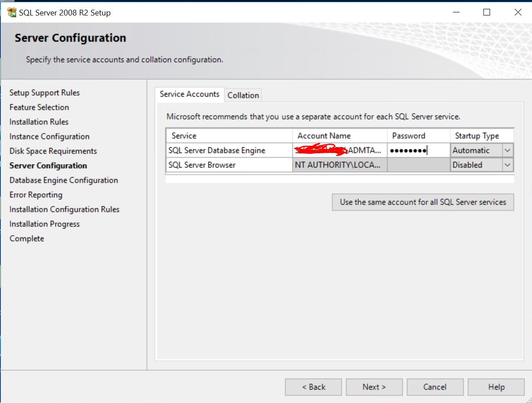Image resolution: width=532 pixels, height=403 pixels.
Task: Open Startup Type dropdown for SQL Server Browser
Action: coord(508,165)
